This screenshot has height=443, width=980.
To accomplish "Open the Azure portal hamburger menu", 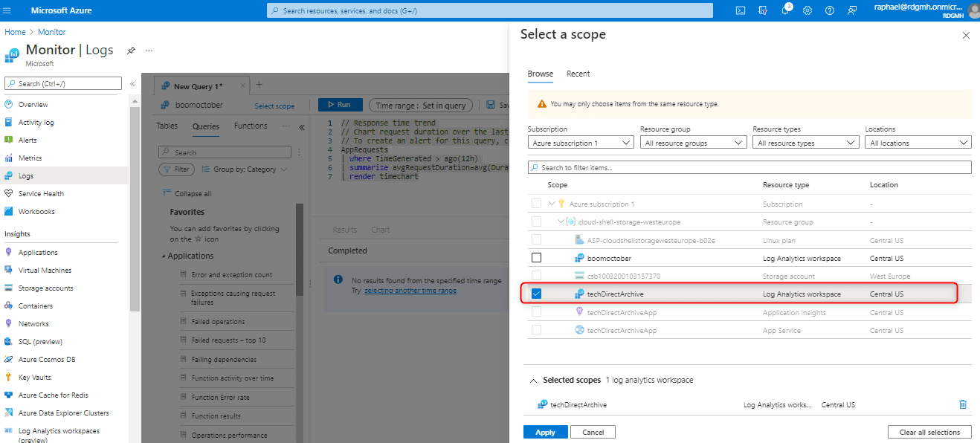I will coord(8,10).
